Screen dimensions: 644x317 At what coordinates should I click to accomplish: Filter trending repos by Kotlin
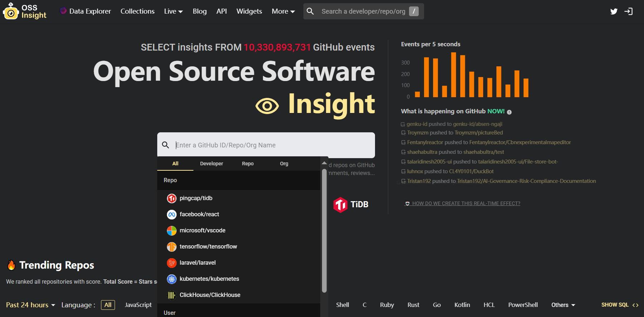pyautogui.click(x=462, y=305)
